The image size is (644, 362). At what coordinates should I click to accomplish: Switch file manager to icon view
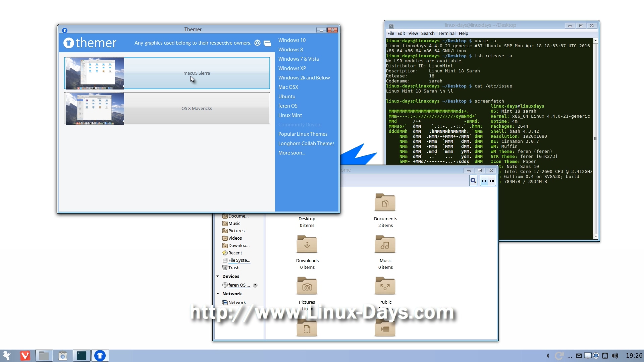484,181
